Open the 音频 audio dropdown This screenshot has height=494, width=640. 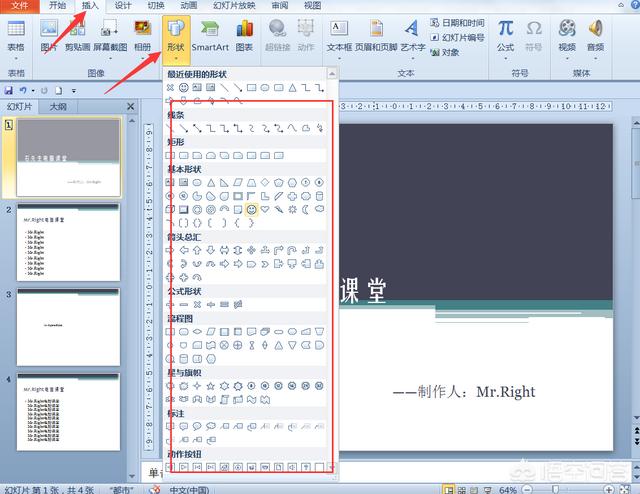(596, 58)
